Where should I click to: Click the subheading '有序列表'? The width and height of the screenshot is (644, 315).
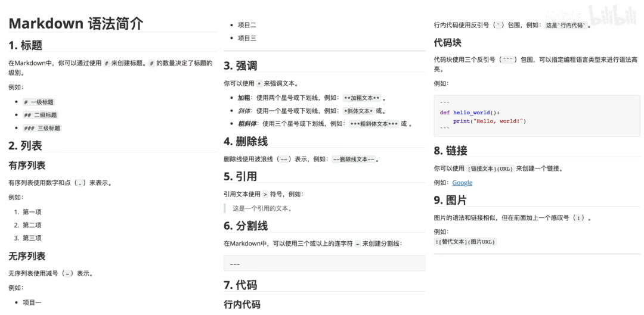(x=27, y=166)
